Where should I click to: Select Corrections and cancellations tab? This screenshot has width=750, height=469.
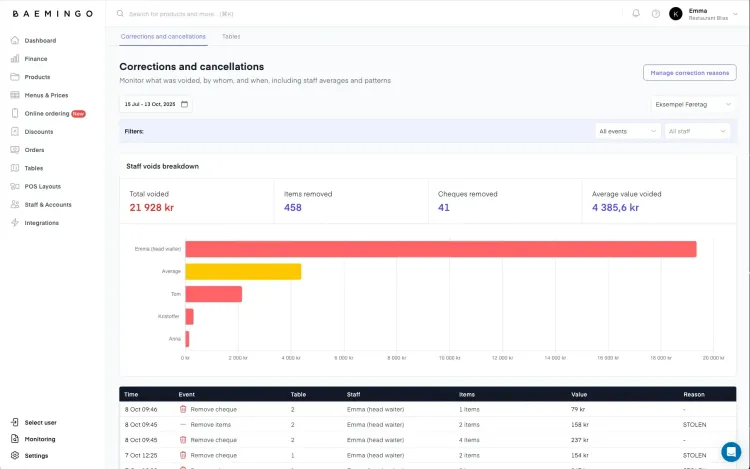coord(163,36)
